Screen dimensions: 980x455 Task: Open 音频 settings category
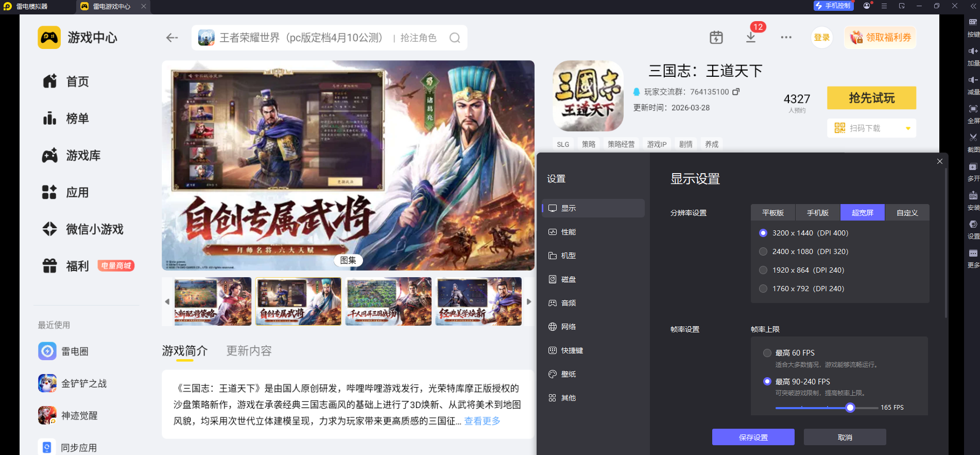593,303
